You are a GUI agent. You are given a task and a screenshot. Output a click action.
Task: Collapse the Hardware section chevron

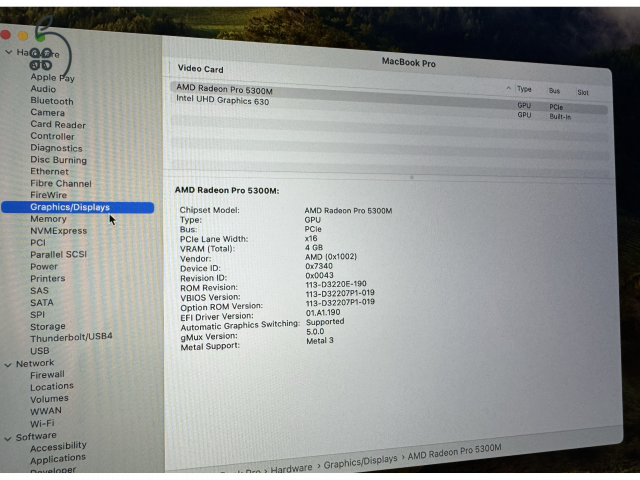(9, 52)
